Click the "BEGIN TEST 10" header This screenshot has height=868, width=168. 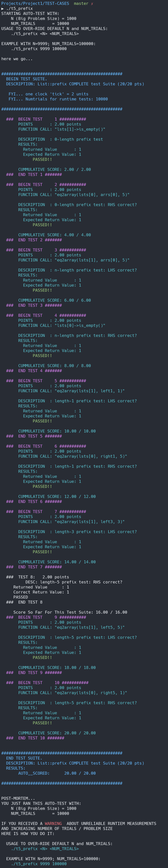pyautogui.click(x=47, y=683)
